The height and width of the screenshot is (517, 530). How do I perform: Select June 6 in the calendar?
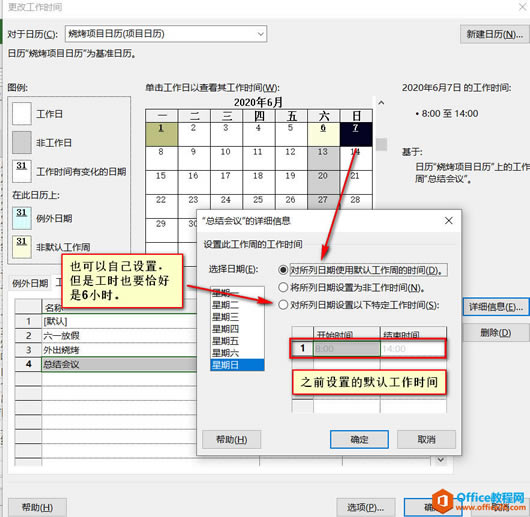click(x=323, y=134)
